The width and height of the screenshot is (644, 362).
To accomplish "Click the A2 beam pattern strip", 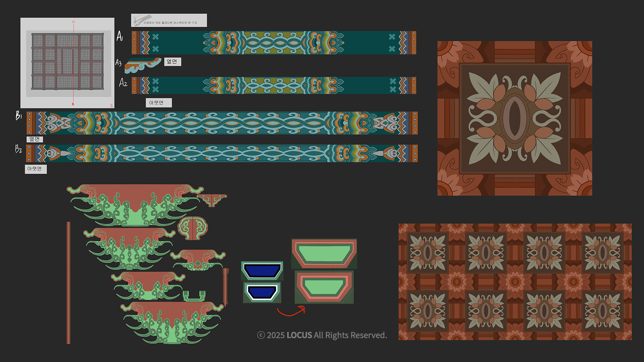I will [x=274, y=85].
